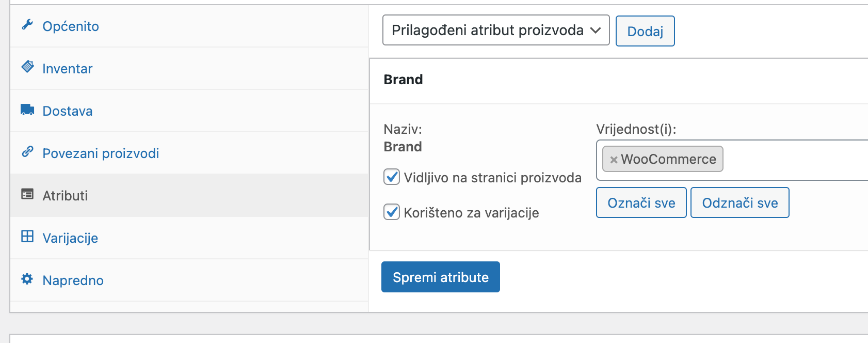The image size is (868, 343).
Task: Uncheck Vidljivo na stranici proizvoda
Action: pos(391,177)
